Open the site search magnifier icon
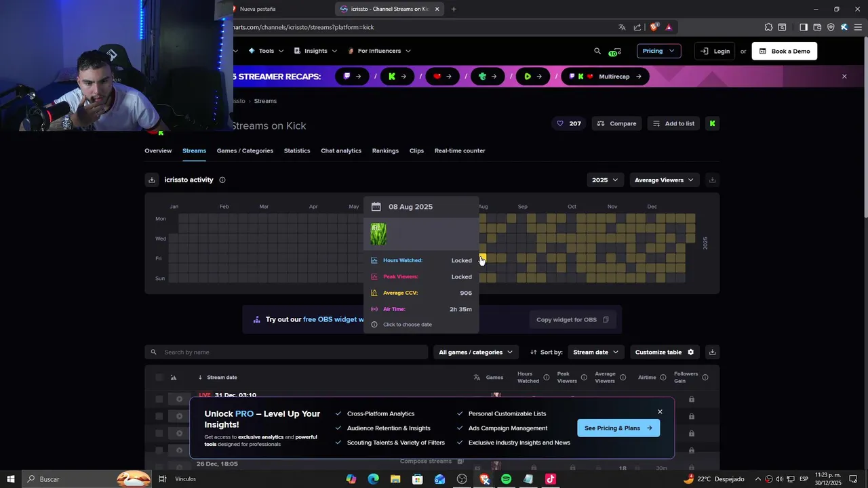This screenshot has width=868, height=488. click(597, 51)
